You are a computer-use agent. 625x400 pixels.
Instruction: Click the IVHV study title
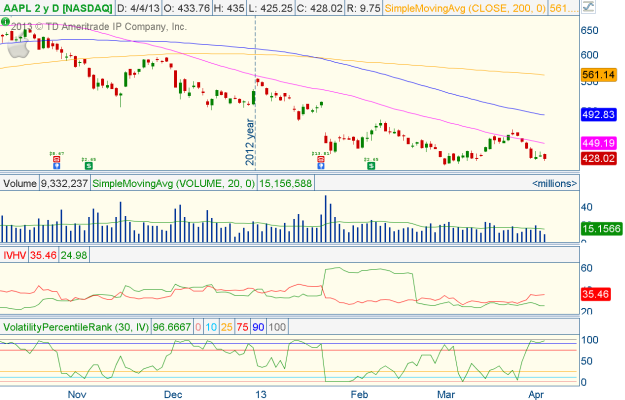pos(15,255)
